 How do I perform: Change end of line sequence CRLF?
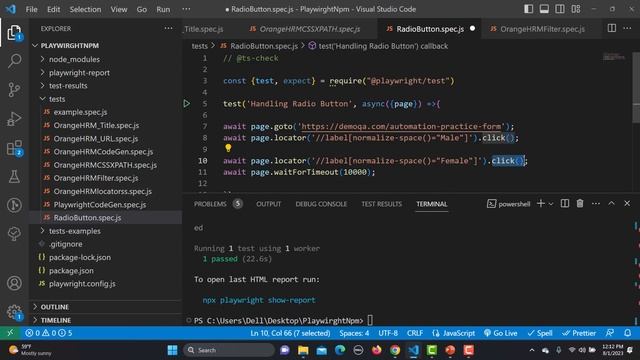click(415, 333)
